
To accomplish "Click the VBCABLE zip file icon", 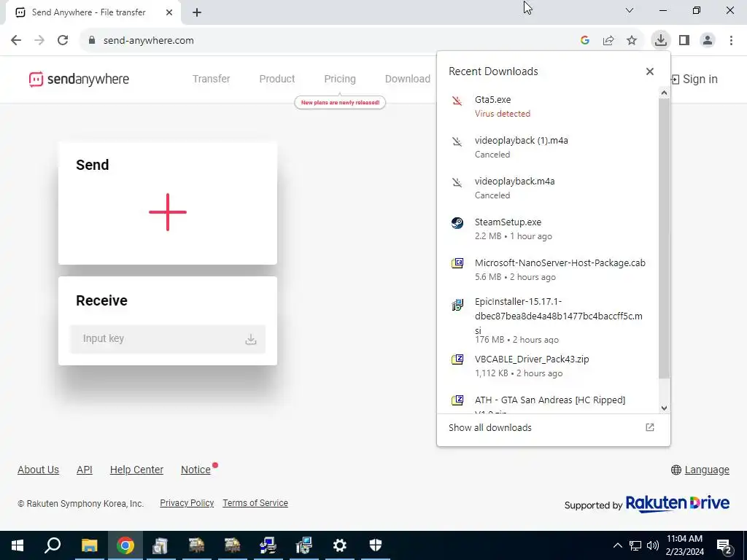I will 457,359.
